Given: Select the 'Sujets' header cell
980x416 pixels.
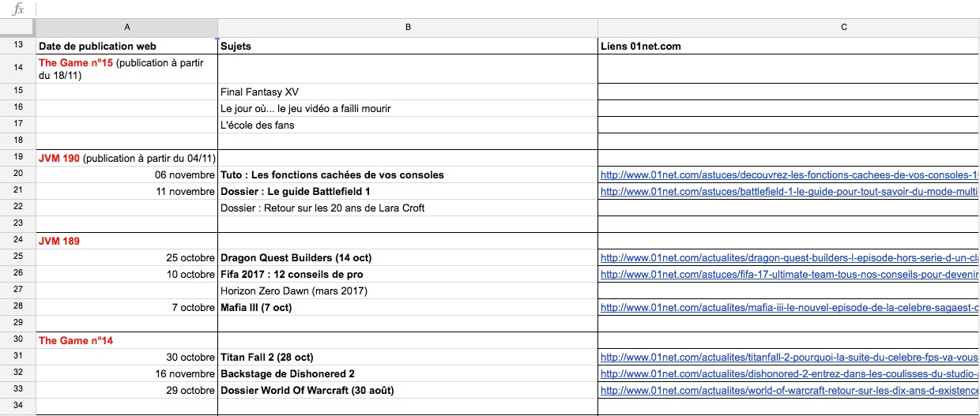Looking at the screenshot, I should (408, 46).
